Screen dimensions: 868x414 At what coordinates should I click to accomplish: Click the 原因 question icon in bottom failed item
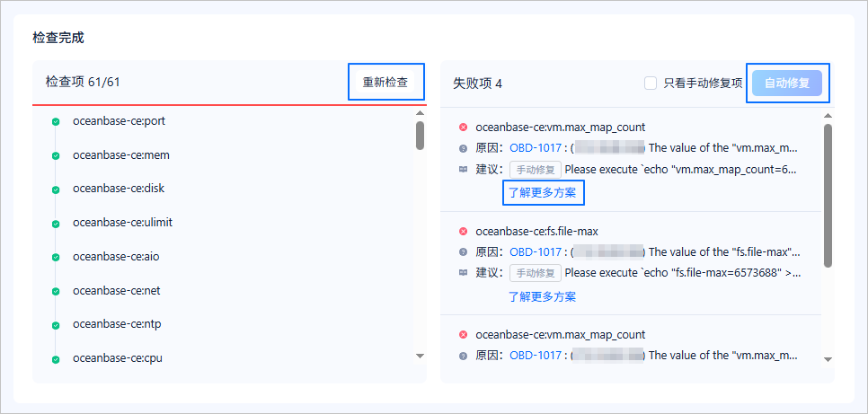point(464,356)
